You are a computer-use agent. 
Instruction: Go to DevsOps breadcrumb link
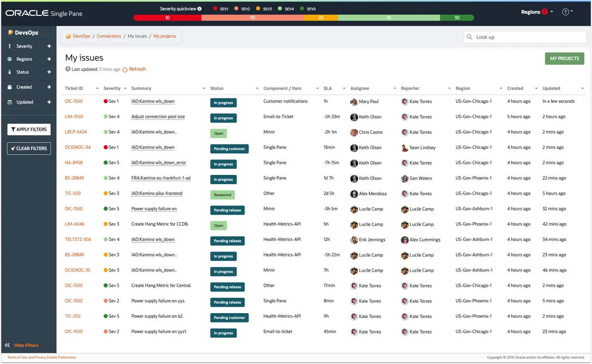[81, 36]
